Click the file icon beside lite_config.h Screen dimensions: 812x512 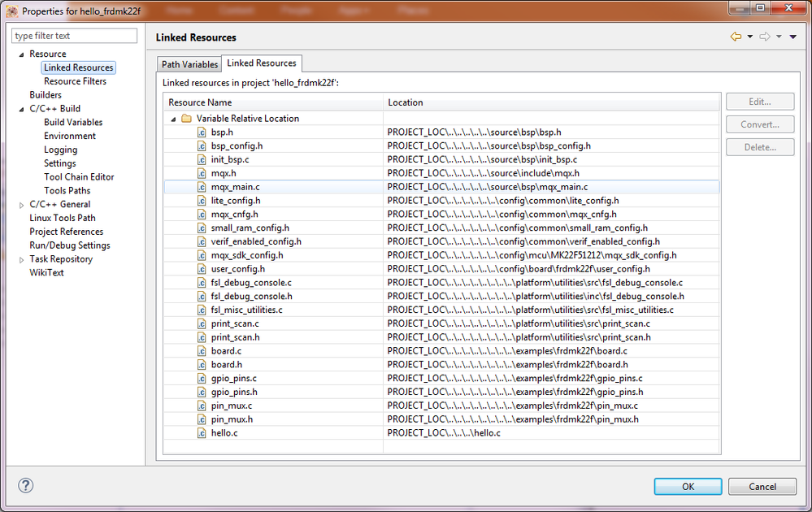(202, 201)
